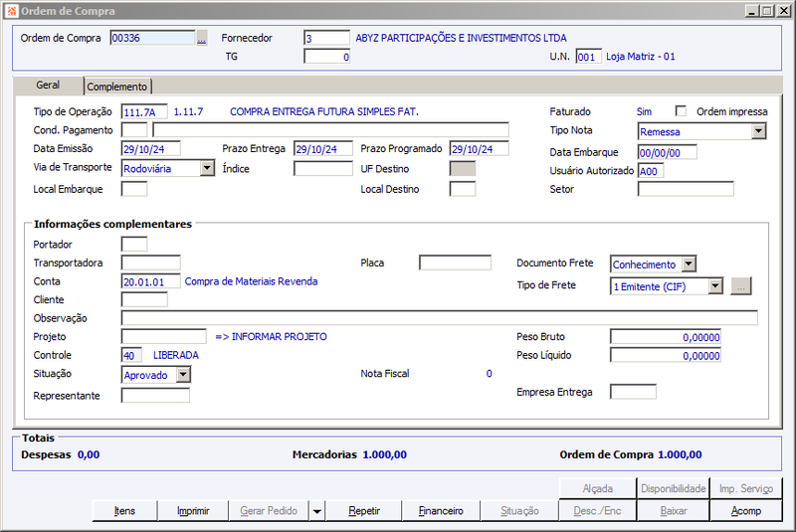796x532 pixels.
Task: Expand the Tipo Nota dropdown
Action: tap(758, 131)
